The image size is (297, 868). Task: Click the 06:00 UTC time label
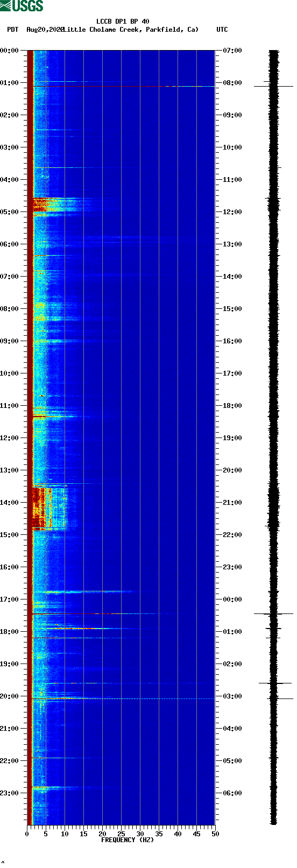pyautogui.click(x=232, y=793)
